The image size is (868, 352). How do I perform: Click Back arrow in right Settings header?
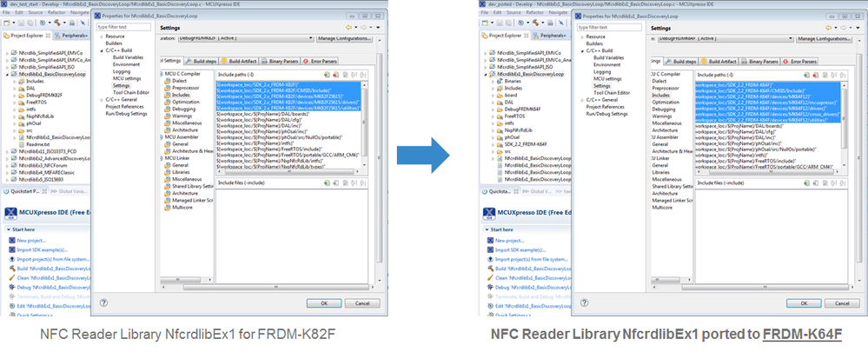(829, 27)
